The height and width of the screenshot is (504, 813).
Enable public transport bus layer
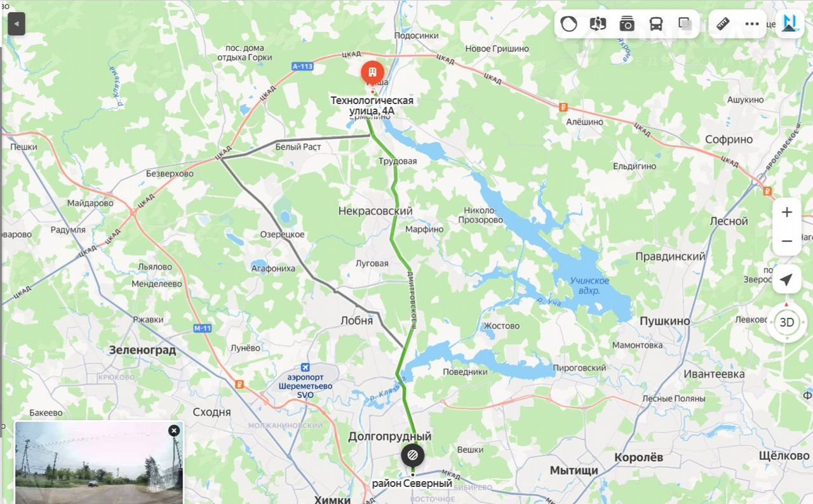[655, 24]
